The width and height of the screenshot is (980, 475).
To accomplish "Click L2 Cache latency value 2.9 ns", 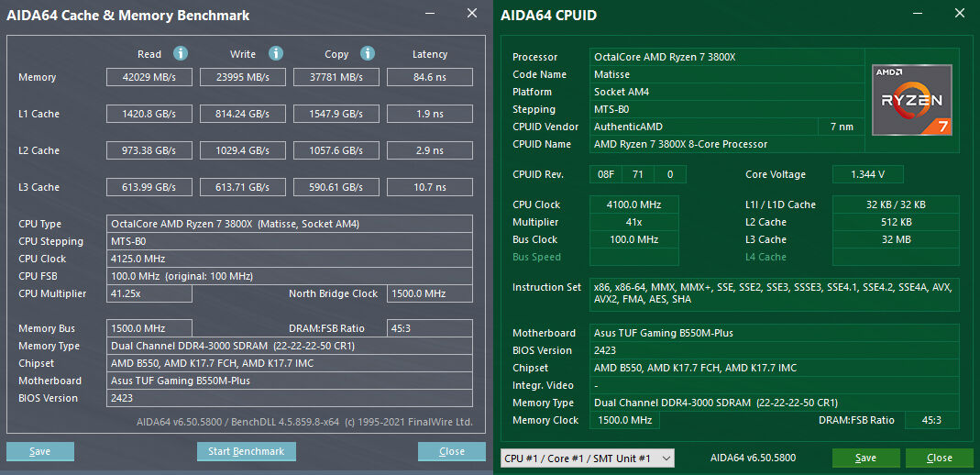I will click(430, 150).
